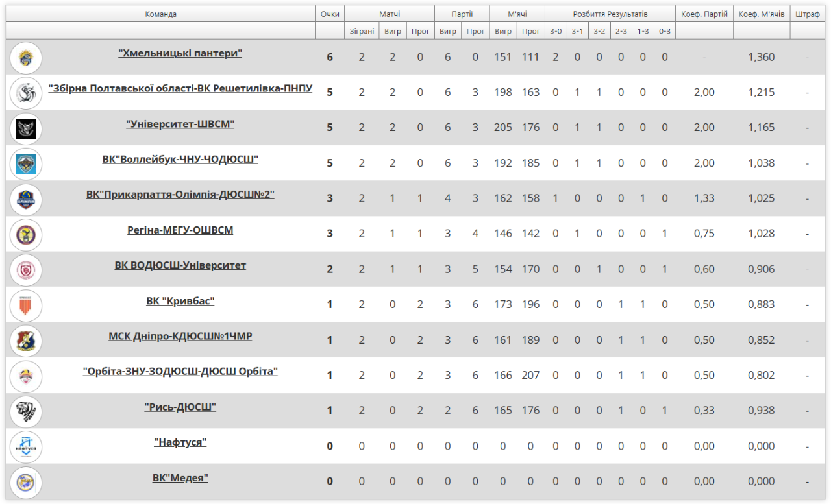Click the Очки column header
Image resolution: width=831 pixels, height=504 pixels.
point(330,14)
